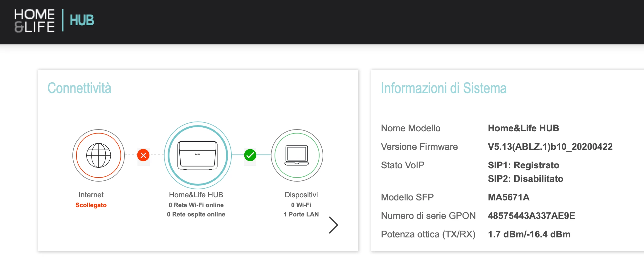The height and width of the screenshot is (259, 644).
Task: Click the green connected checkmark icon
Action: point(250,155)
